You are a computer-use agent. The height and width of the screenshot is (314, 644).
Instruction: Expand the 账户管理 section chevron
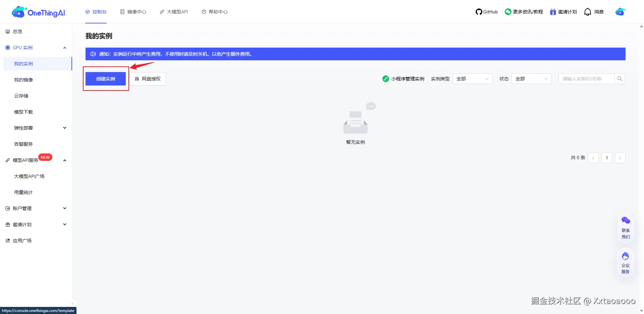[65, 208]
